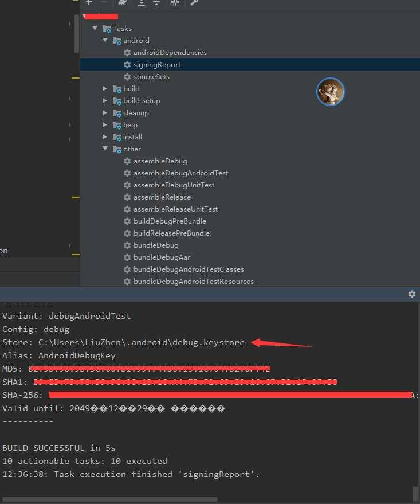Viewport: 420px width, 504px height.
Task: Click the 'Alias: AndroidDebugKey' line
Action: click(x=59, y=355)
